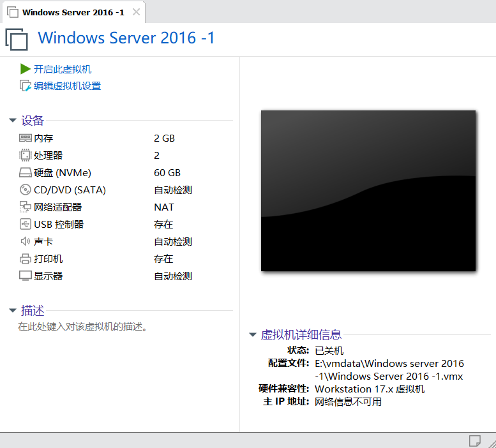
Task: Select the sound card speaker icon
Action: pos(26,241)
